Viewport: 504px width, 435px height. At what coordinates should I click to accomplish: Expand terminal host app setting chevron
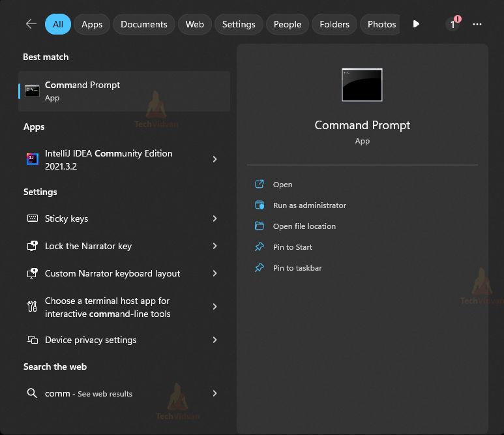(215, 307)
